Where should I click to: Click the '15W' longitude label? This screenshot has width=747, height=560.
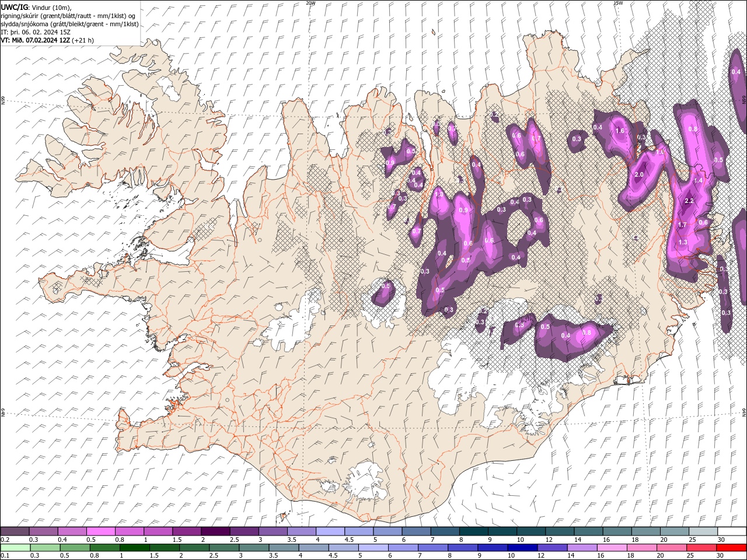point(618,3)
